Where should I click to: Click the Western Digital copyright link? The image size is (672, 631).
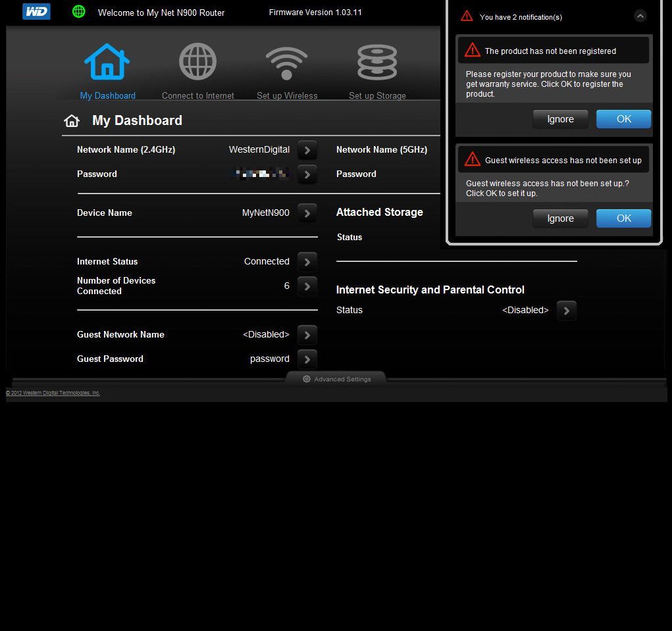[x=53, y=393]
